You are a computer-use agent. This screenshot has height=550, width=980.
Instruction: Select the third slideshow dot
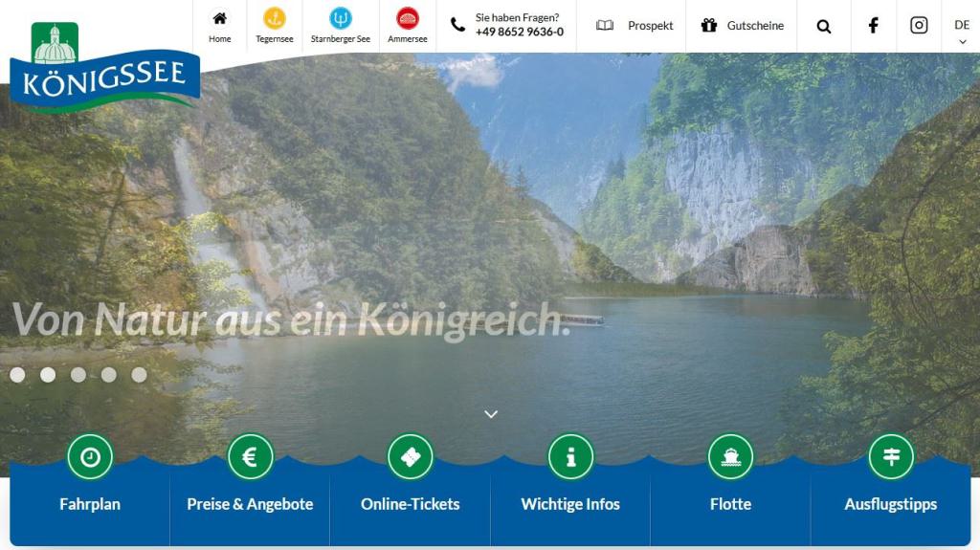tap(78, 374)
